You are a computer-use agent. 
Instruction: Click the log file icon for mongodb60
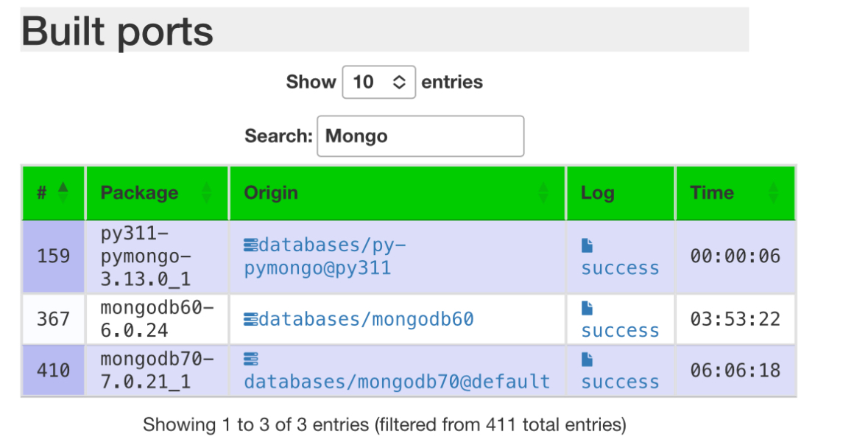click(x=588, y=309)
